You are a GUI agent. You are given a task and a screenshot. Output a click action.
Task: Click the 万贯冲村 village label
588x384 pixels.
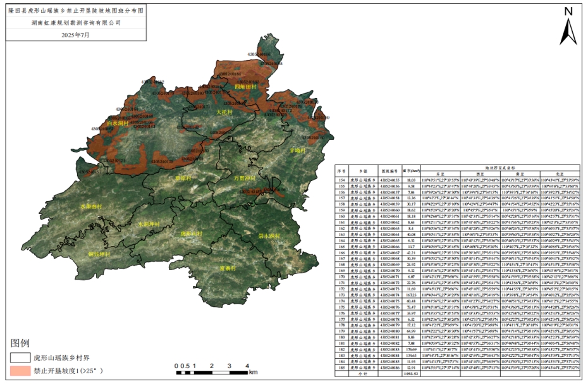(245, 178)
